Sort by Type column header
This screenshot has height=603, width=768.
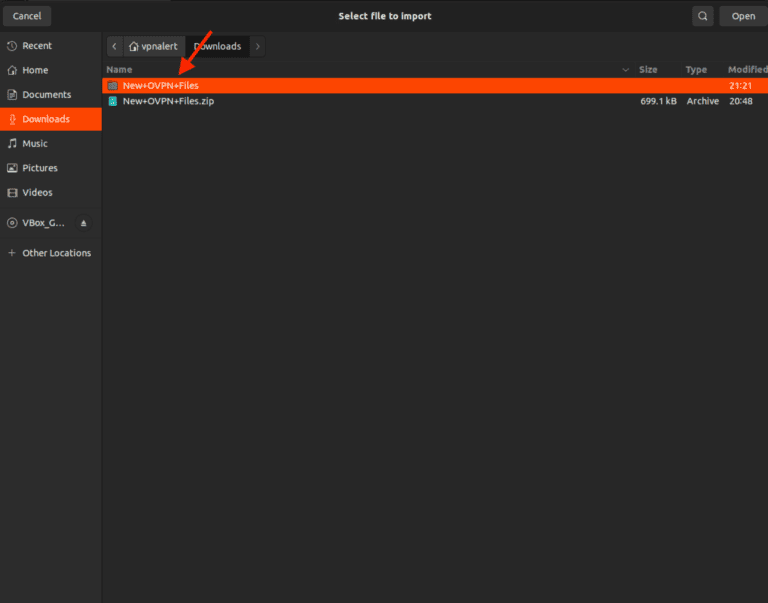(x=696, y=70)
